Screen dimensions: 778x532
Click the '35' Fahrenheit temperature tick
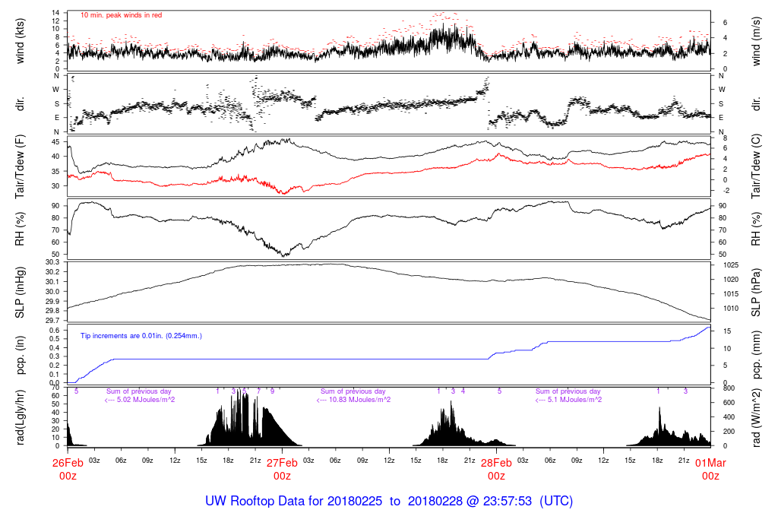(55, 171)
